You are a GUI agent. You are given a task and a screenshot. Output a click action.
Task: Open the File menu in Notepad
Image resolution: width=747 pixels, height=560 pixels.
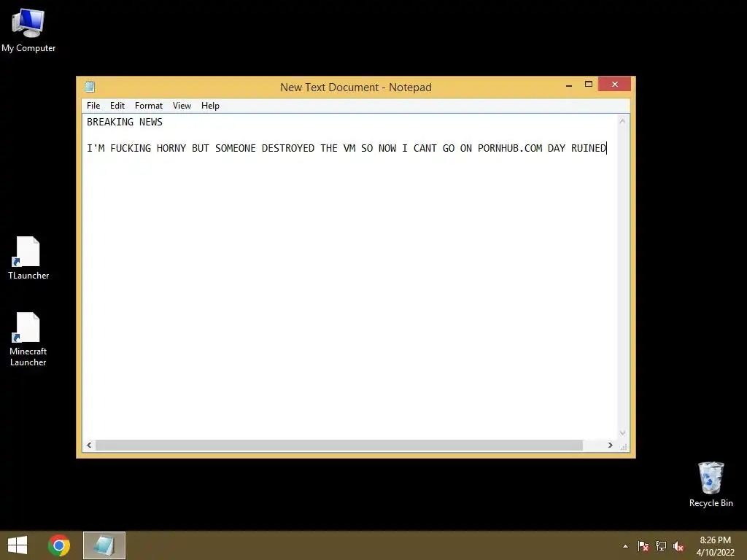click(93, 106)
